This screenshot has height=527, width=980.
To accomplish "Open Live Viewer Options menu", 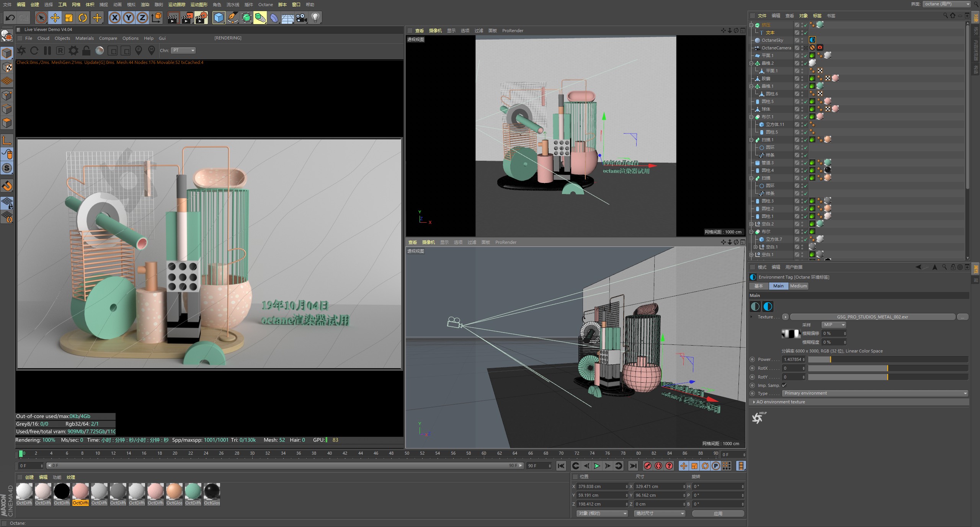I will coord(130,38).
